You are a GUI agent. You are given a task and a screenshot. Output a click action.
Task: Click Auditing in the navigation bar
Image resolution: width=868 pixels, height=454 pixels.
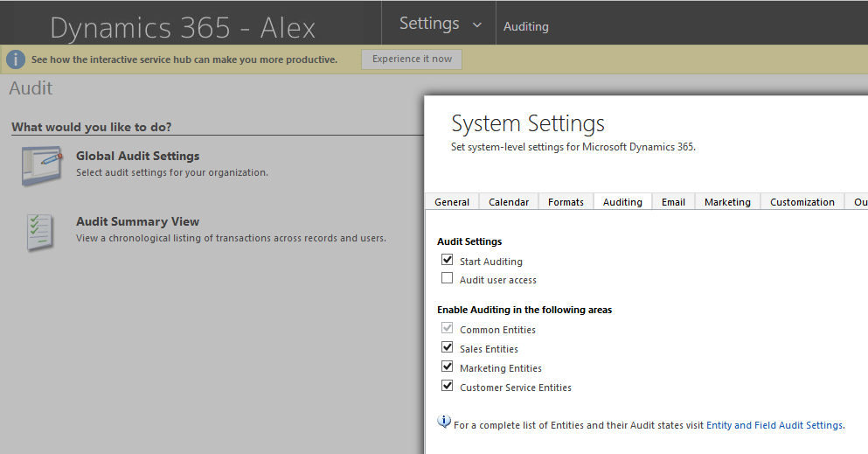tap(526, 26)
